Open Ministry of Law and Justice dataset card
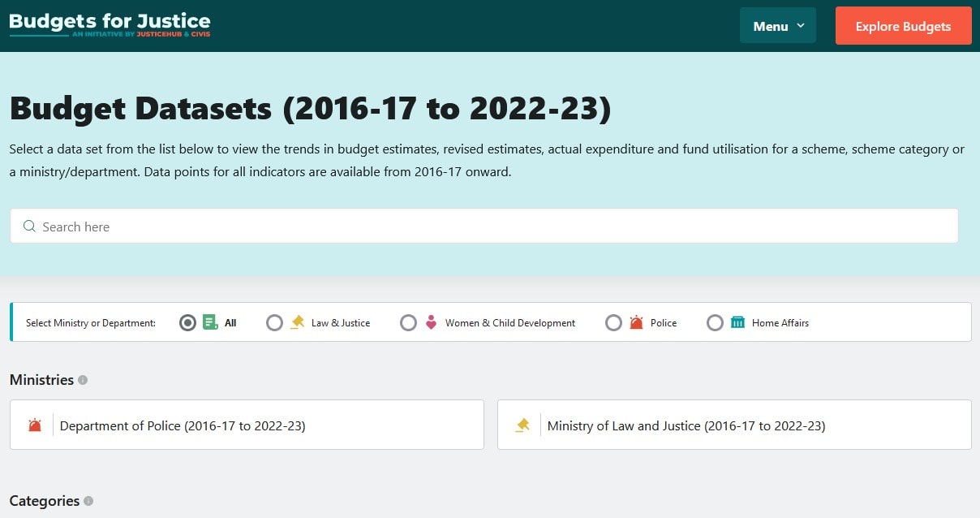 (x=734, y=425)
